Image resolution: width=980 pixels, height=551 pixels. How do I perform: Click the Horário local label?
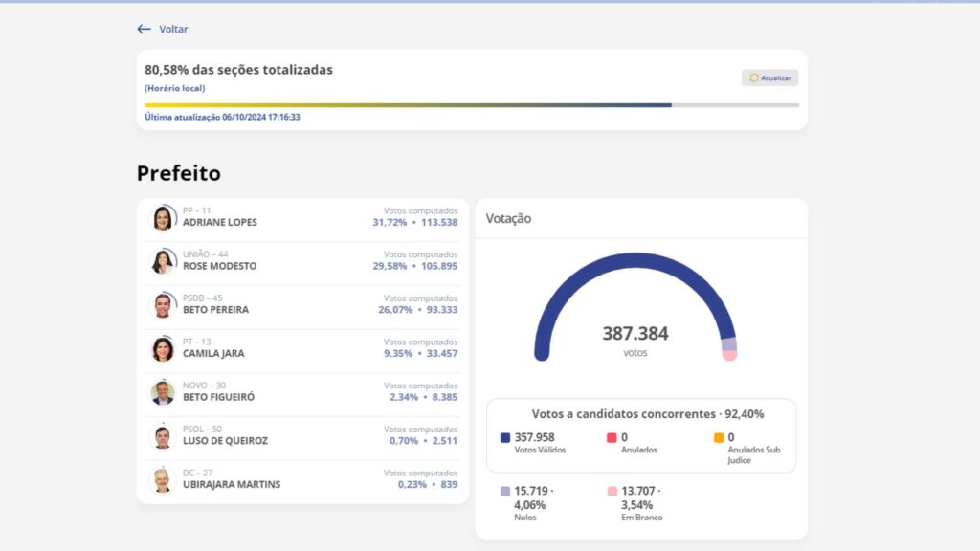pos(175,88)
